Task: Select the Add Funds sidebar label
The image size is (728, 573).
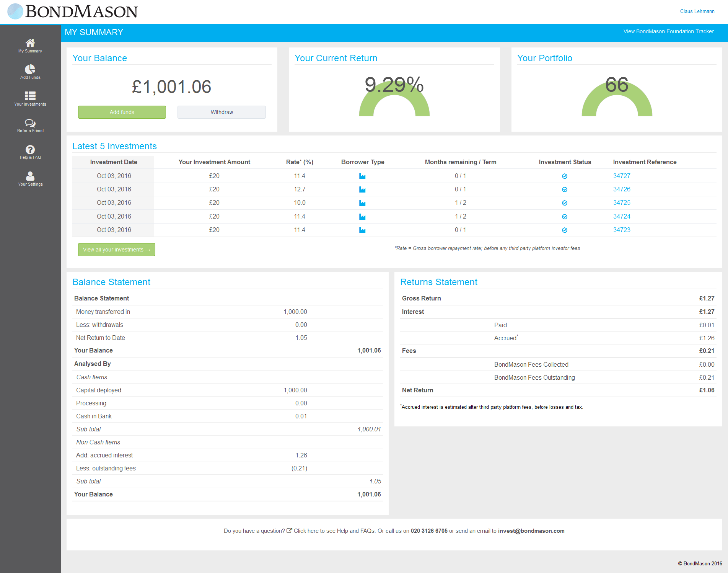Action: (x=30, y=77)
